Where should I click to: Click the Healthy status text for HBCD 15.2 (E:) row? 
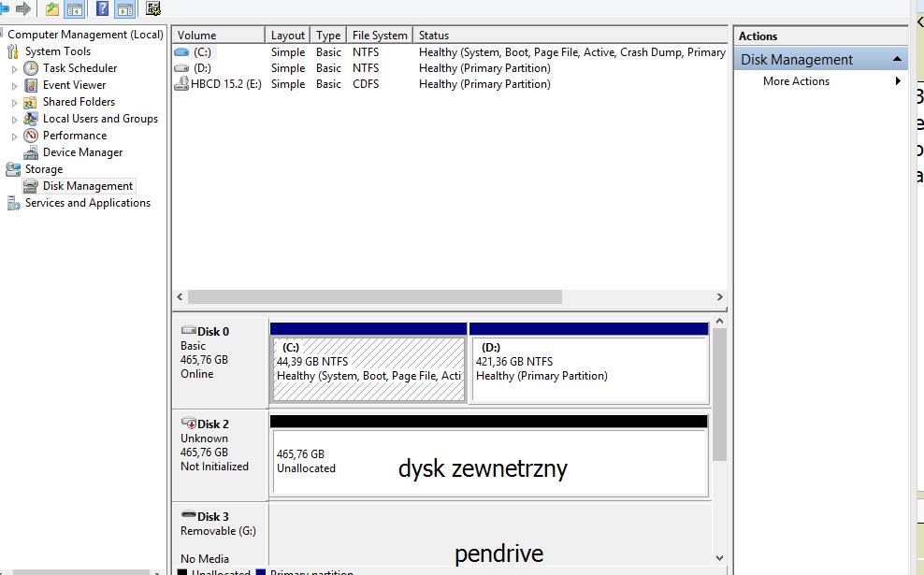pos(484,84)
